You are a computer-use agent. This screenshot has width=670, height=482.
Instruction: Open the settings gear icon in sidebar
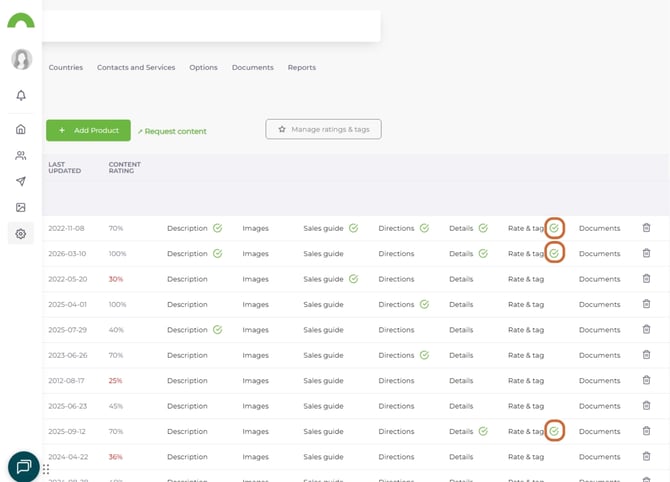point(21,234)
